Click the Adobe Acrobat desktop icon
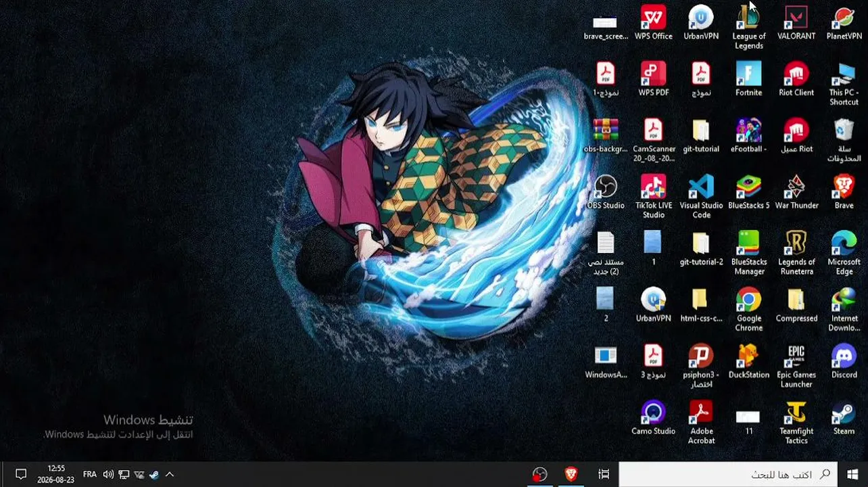This screenshot has height=487, width=868. pyautogui.click(x=701, y=423)
